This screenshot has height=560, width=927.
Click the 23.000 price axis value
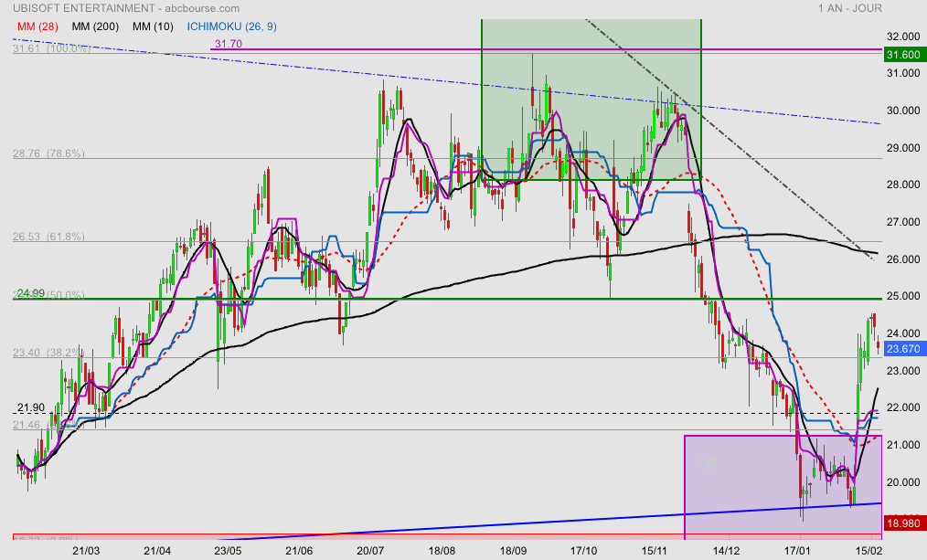coord(903,370)
